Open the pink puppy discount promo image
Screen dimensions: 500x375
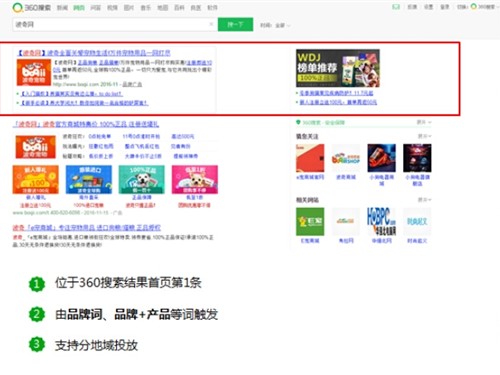[195, 179]
